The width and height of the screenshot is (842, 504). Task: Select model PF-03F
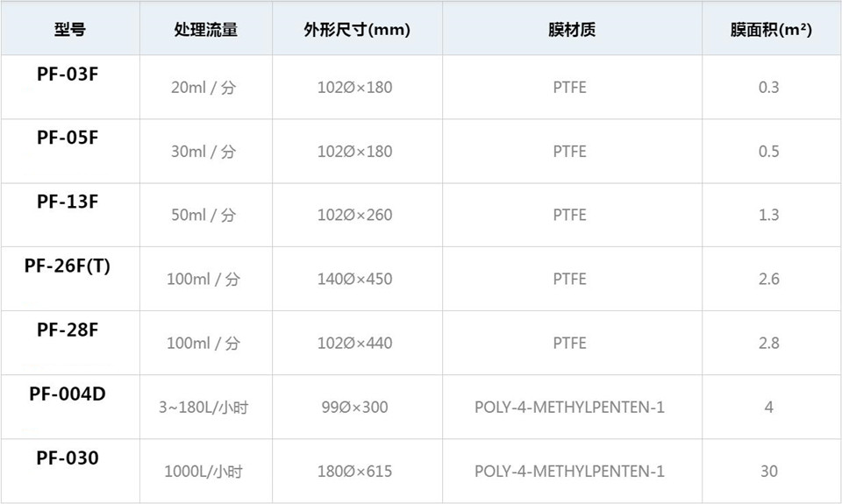(68, 75)
